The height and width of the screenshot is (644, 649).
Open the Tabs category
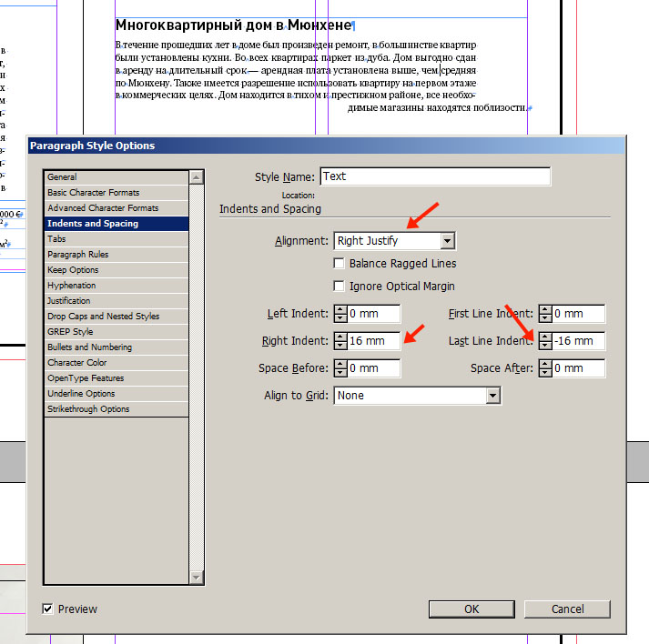[x=117, y=239]
